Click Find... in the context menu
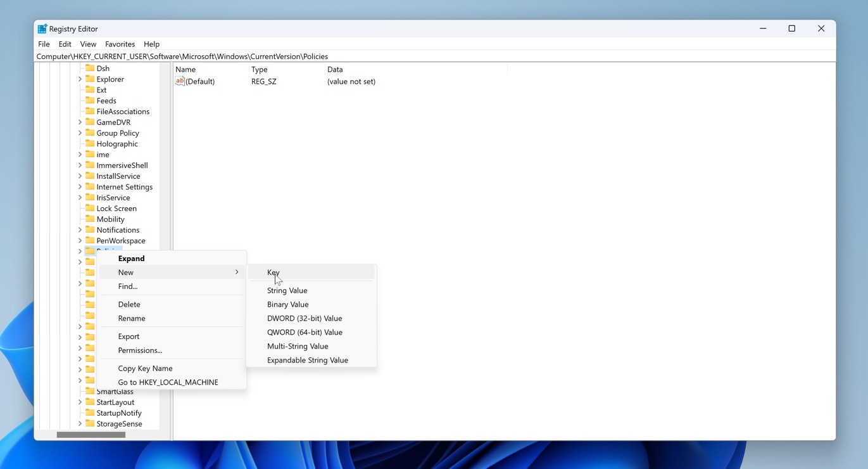The height and width of the screenshot is (469, 868). [x=172, y=286]
